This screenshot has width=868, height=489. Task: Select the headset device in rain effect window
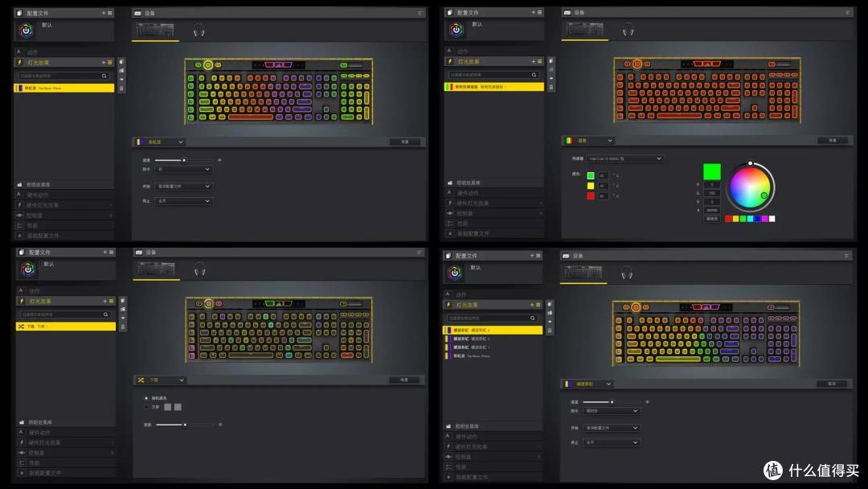point(200,269)
